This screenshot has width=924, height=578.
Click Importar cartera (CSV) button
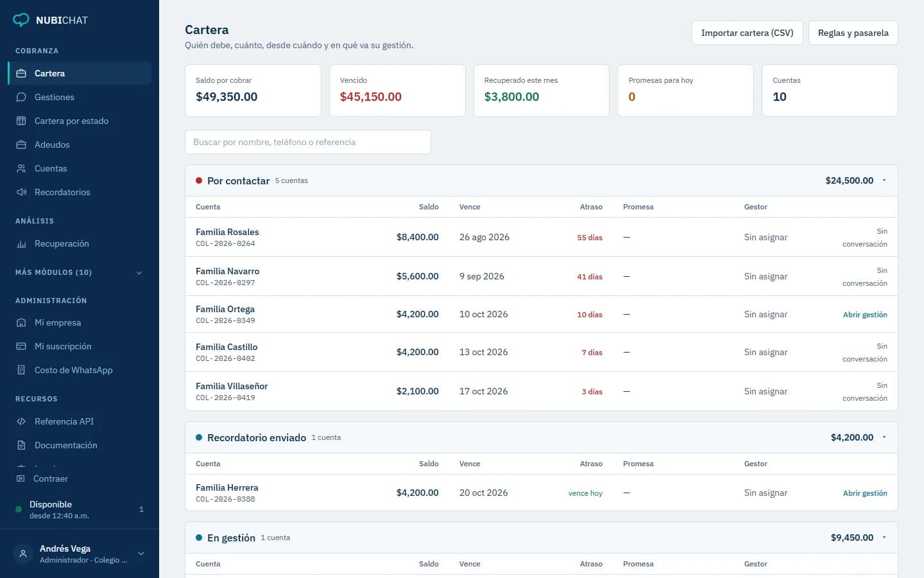(747, 33)
